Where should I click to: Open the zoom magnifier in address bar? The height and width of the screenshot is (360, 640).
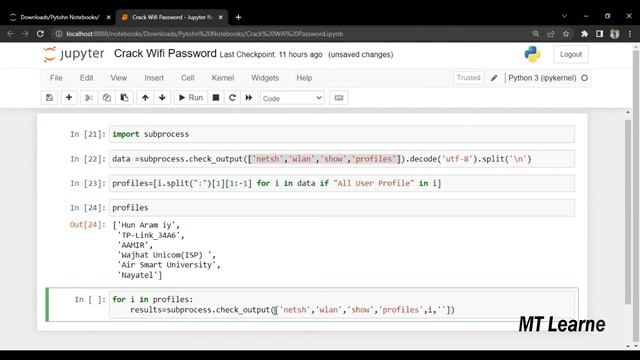(536, 34)
